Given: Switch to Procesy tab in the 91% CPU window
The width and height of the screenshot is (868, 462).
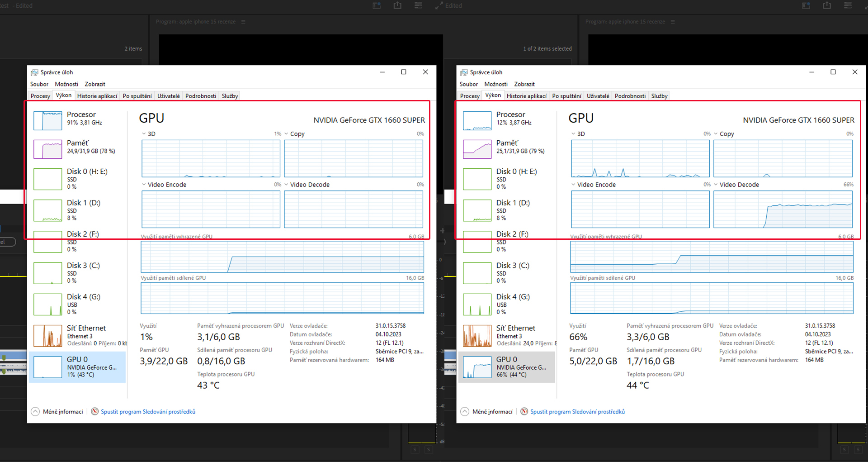Looking at the screenshot, I should 40,96.
